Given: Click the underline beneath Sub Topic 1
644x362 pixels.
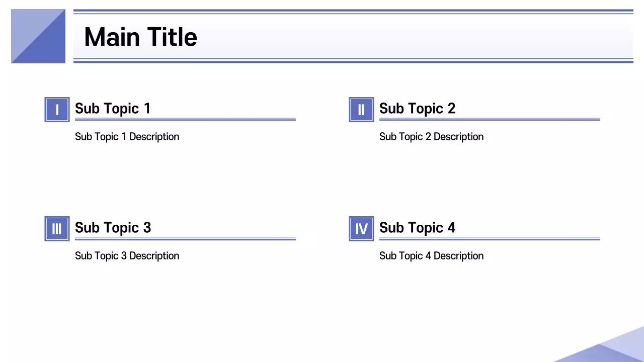Looking at the screenshot, I should [185, 120].
